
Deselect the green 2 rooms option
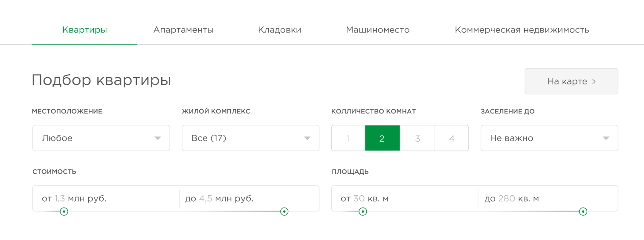click(x=383, y=138)
